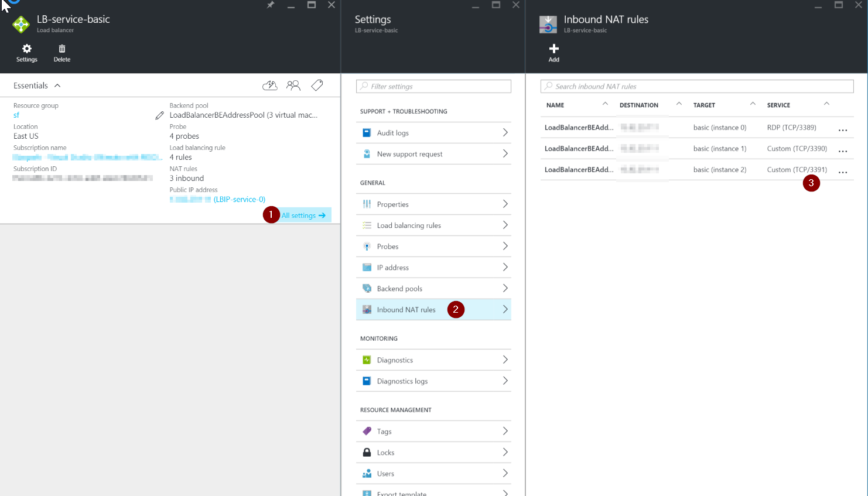868x496 pixels.
Task: Click the load balancer diamond icon
Action: tap(21, 25)
